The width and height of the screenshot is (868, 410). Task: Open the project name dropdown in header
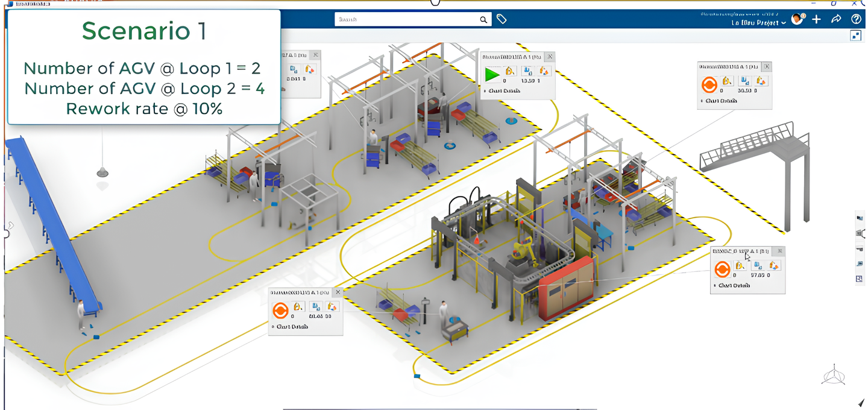coord(759,23)
